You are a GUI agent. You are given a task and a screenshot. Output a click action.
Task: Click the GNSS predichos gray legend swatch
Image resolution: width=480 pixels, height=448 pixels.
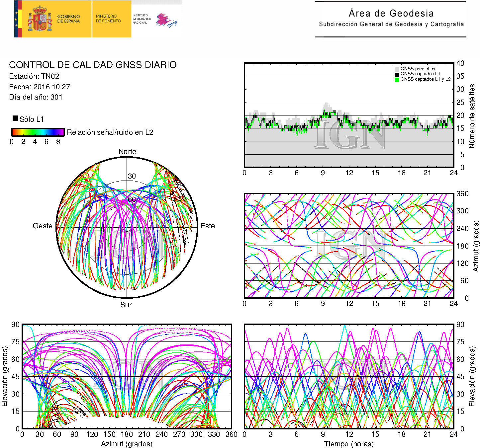[397, 69]
